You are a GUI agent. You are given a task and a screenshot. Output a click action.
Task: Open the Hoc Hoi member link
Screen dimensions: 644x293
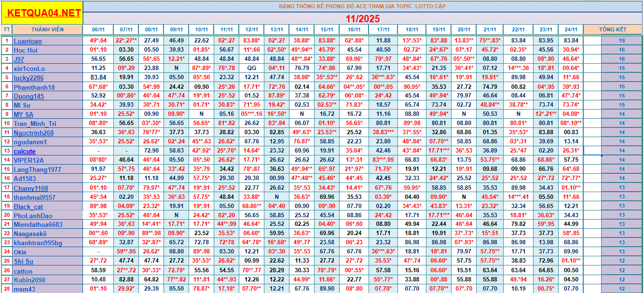click(26, 50)
